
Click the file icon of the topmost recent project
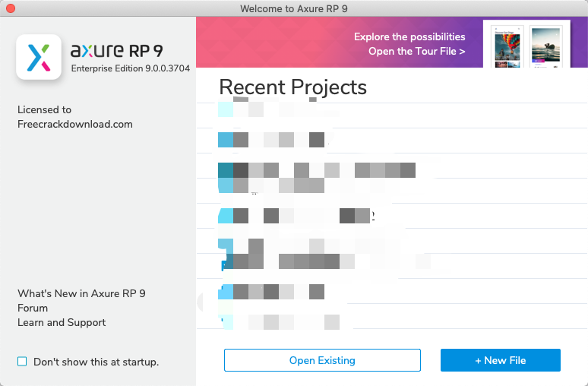pyautogui.click(x=226, y=109)
